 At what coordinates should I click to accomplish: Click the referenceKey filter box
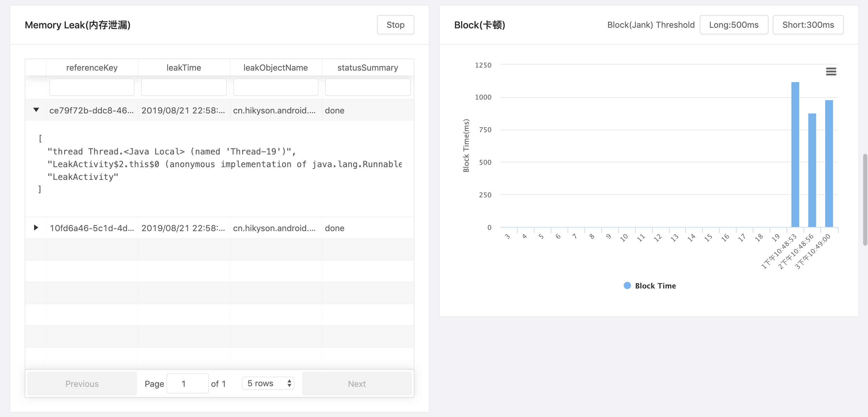click(92, 87)
